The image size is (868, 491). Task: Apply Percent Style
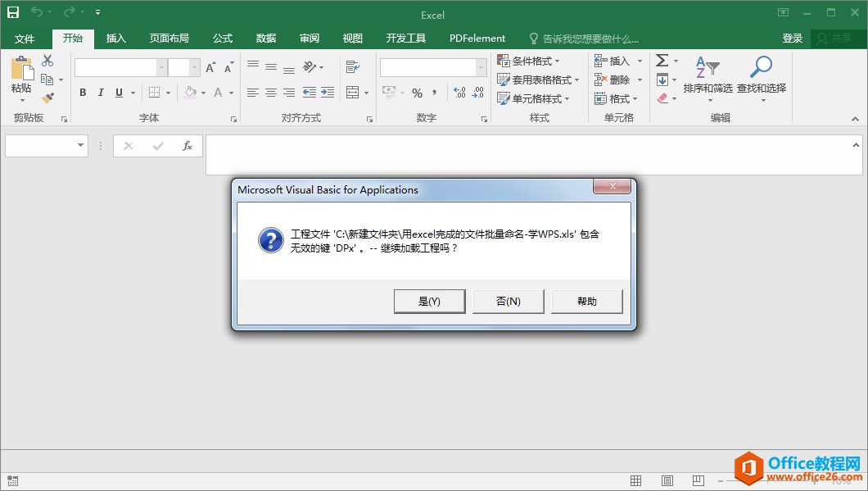[418, 93]
